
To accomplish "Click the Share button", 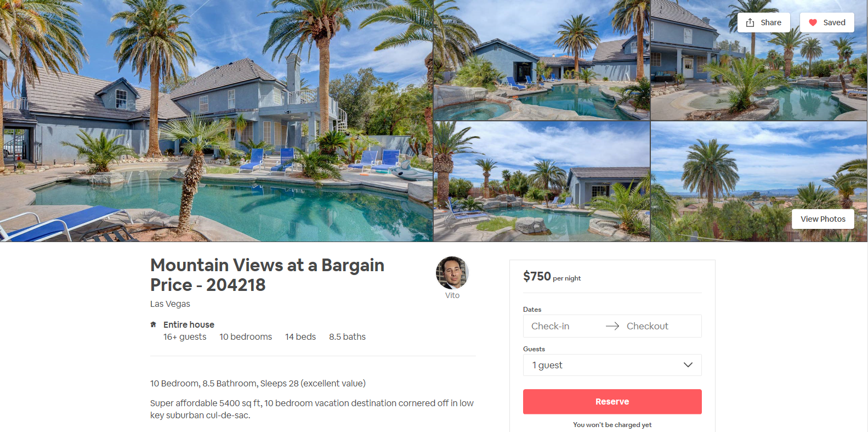I will [764, 23].
